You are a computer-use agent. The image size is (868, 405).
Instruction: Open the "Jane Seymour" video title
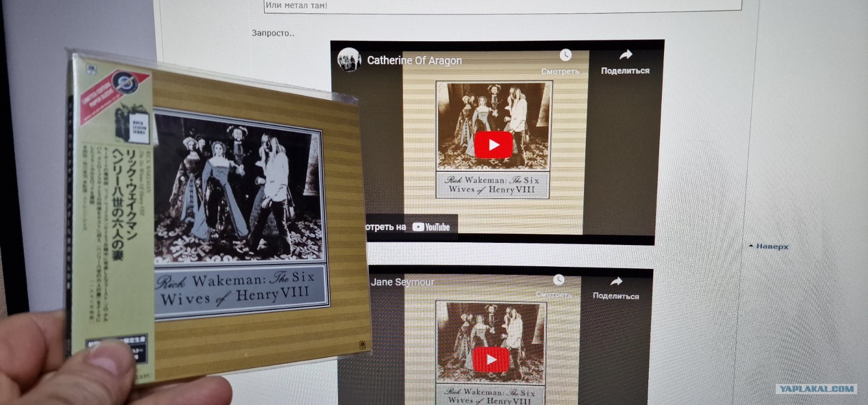403,282
